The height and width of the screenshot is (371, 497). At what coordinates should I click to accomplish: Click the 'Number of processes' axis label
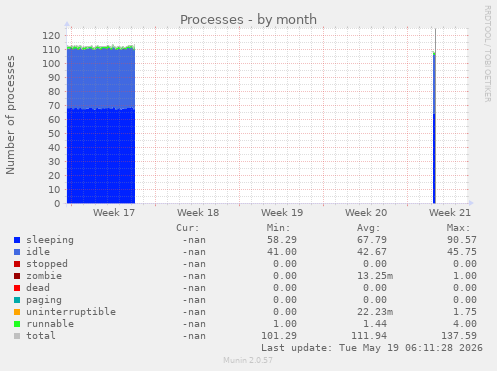(11, 115)
